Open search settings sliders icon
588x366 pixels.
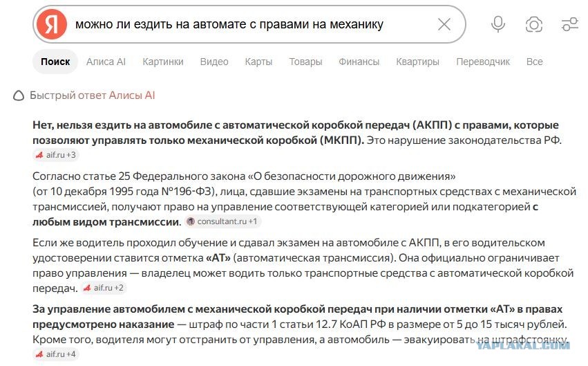coord(569,24)
